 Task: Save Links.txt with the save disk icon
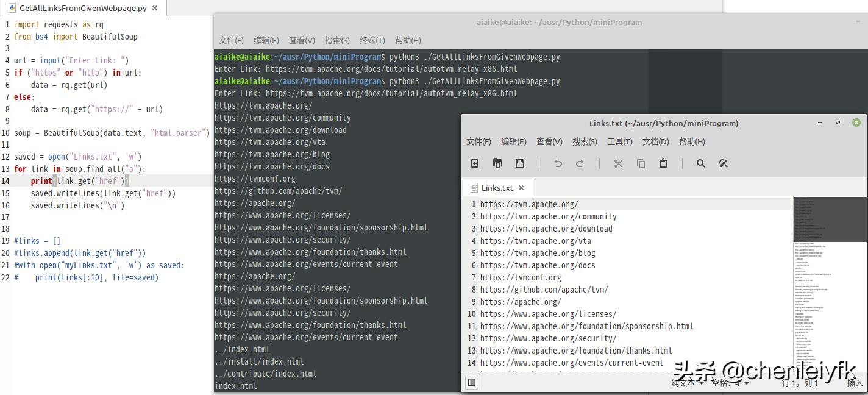520,163
